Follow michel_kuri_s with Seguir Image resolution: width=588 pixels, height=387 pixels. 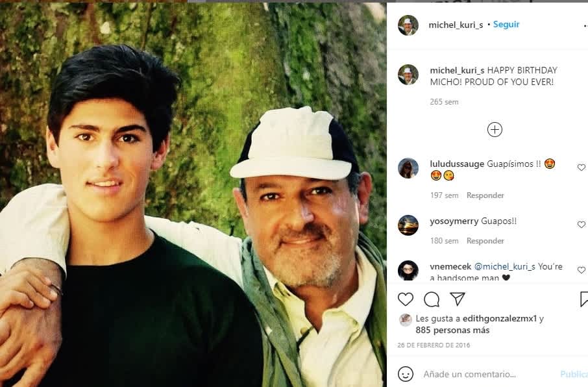506,25
